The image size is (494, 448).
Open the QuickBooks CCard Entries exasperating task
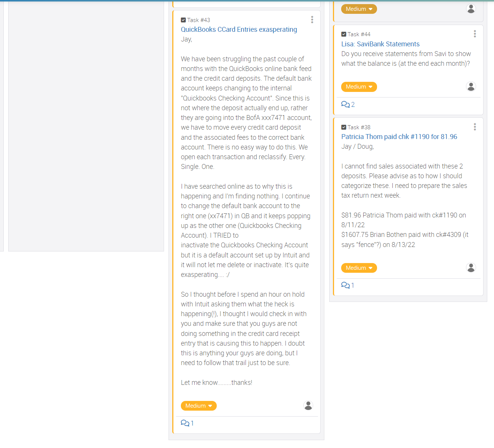239,30
